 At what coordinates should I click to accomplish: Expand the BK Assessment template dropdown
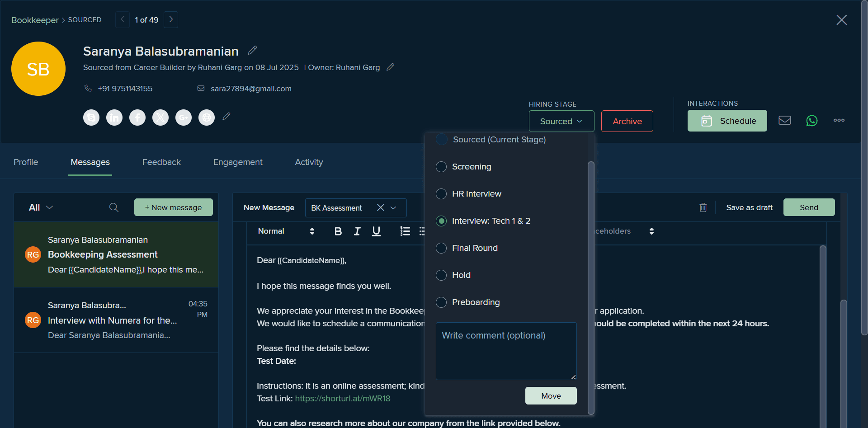[x=393, y=208]
